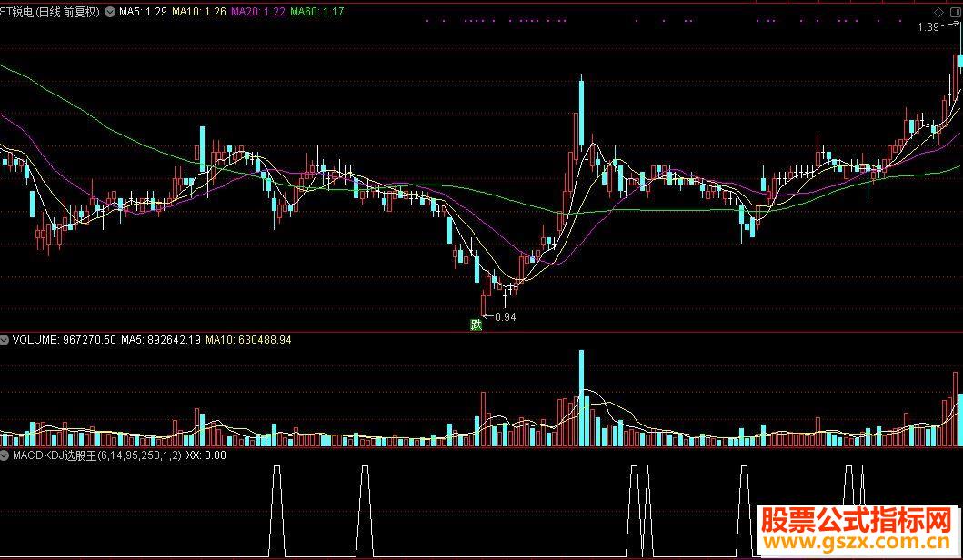Click the green MA60: 1.17 label
Image resolution: width=963 pixels, height=560 pixels.
[316, 12]
